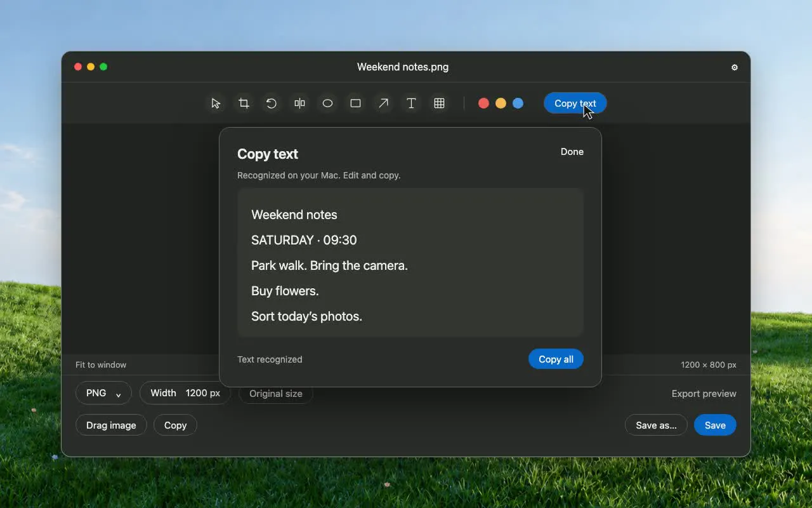The width and height of the screenshot is (812, 508).
Task: Pick the blue color swatch
Action: click(518, 104)
